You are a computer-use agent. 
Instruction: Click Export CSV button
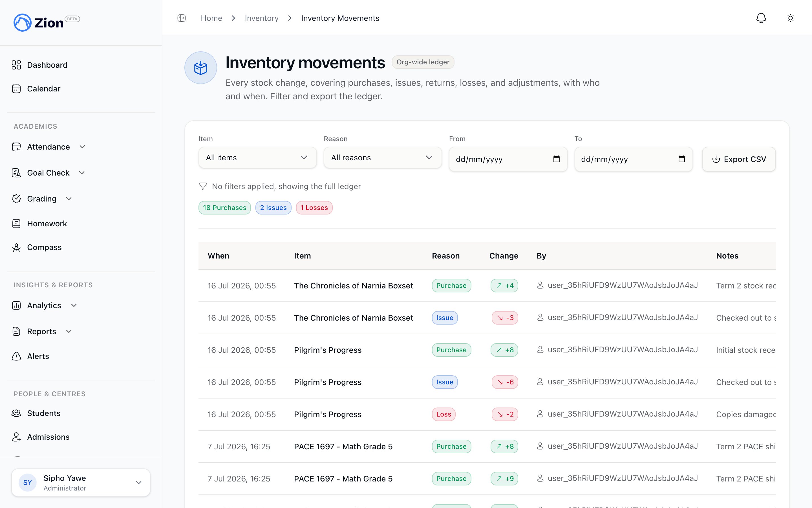[x=739, y=159]
